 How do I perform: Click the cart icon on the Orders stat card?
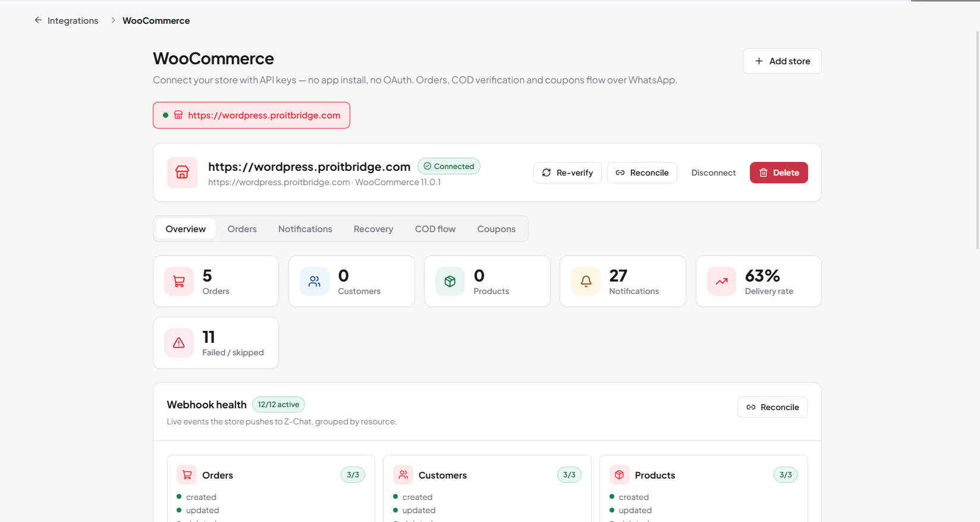pyautogui.click(x=179, y=282)
